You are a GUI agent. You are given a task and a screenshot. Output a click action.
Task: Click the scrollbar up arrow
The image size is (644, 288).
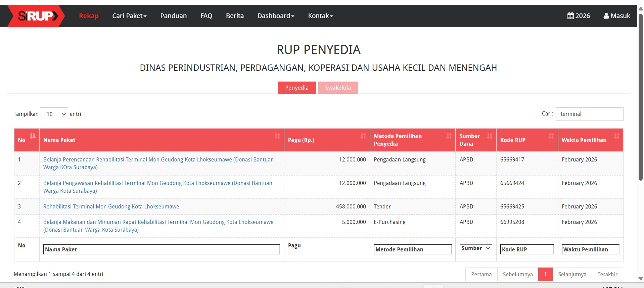point(641,9)
